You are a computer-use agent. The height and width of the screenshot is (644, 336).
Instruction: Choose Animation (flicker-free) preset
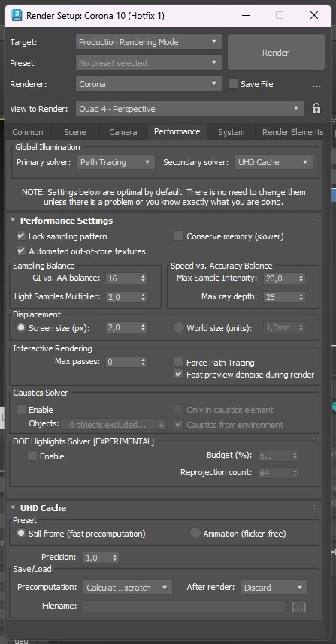[x=195, y=534]
